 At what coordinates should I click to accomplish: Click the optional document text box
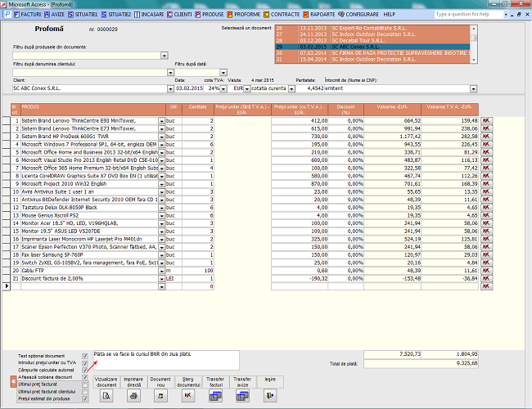coord(166,360)
